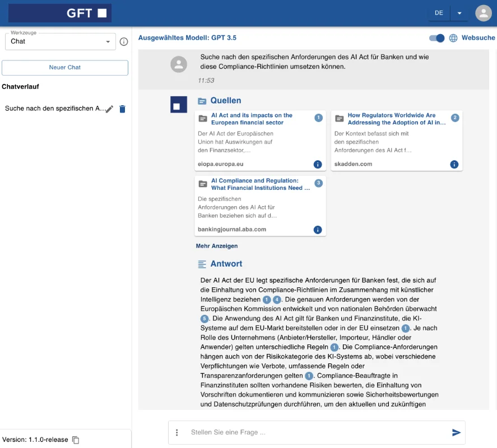Open the three-dot menu in the input bar
The image size is (497, 448).
click(177, 432)
